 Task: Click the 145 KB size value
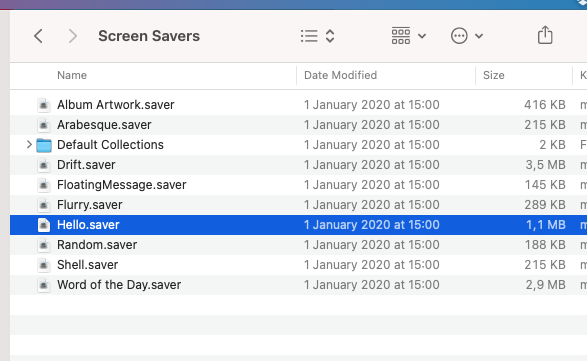(x=545, y=185)
